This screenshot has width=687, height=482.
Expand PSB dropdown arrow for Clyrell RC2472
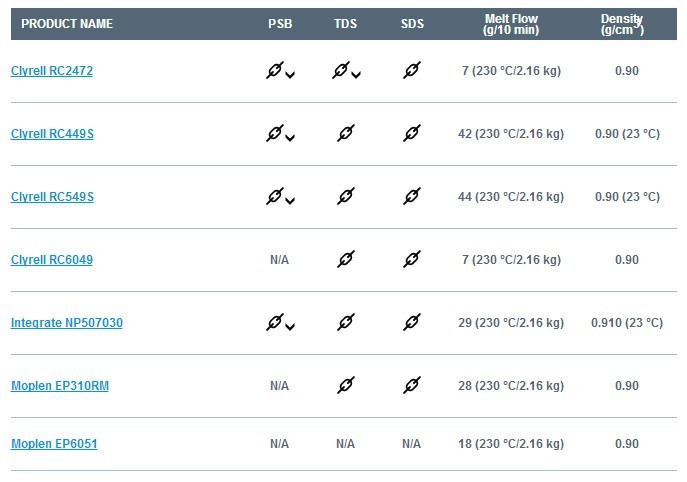[x=290, y=75]
